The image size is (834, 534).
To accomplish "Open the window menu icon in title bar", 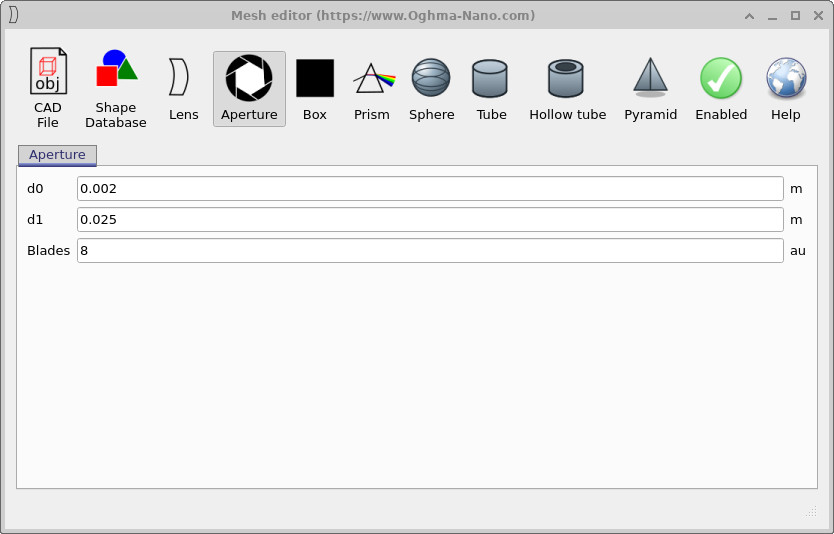I will (14, 15).
